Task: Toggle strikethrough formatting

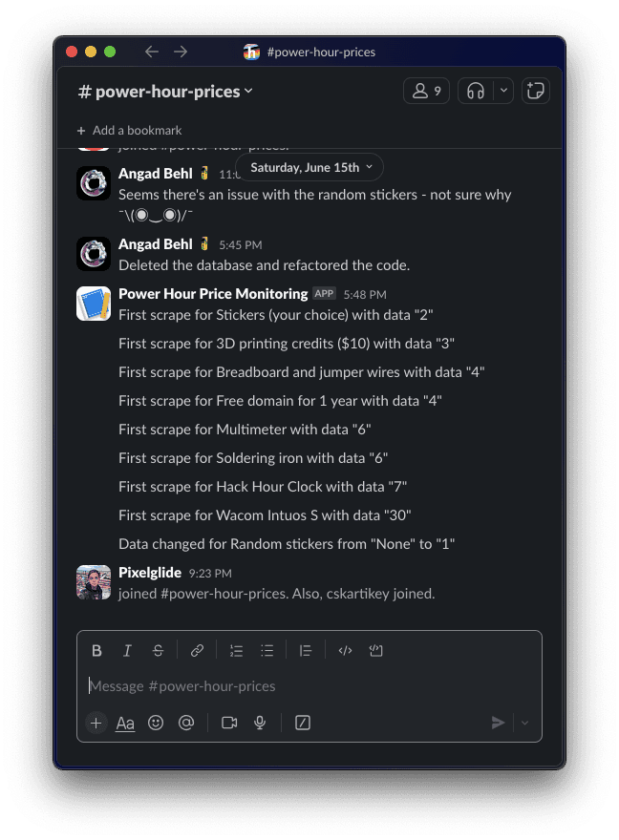Action: point(158,651)
